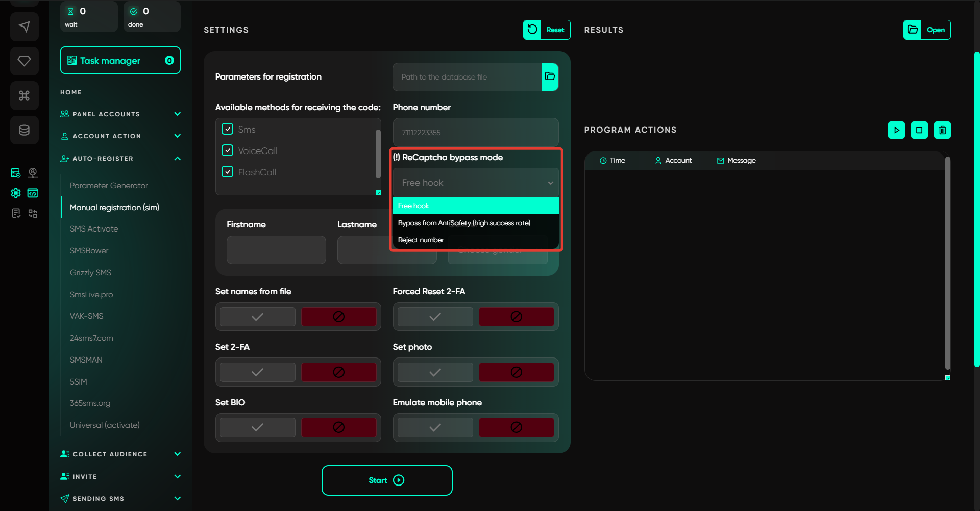Browse for database file via folder icon
This screenshot has width=980, height=511.
point(550,77)
